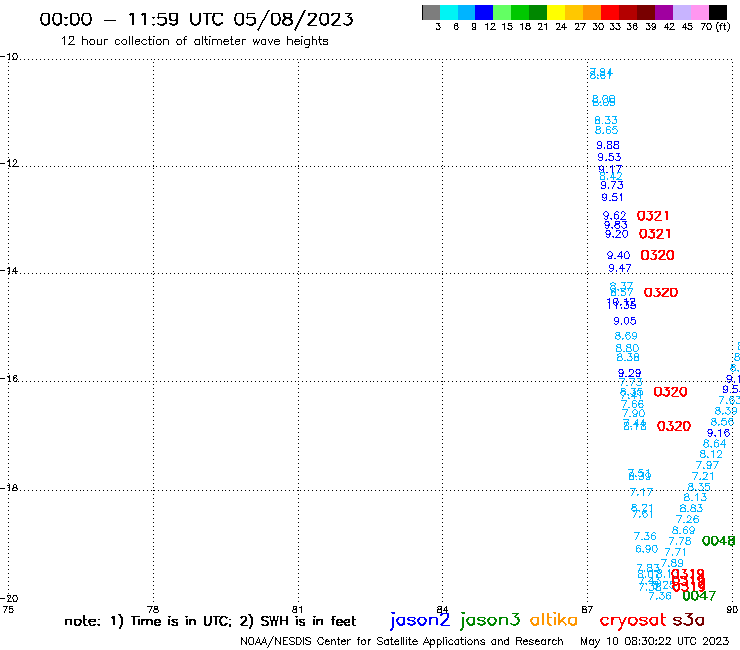Select the wave height value 7.90
This screenshot has width=740, height=650.
(x=633, y=414)
